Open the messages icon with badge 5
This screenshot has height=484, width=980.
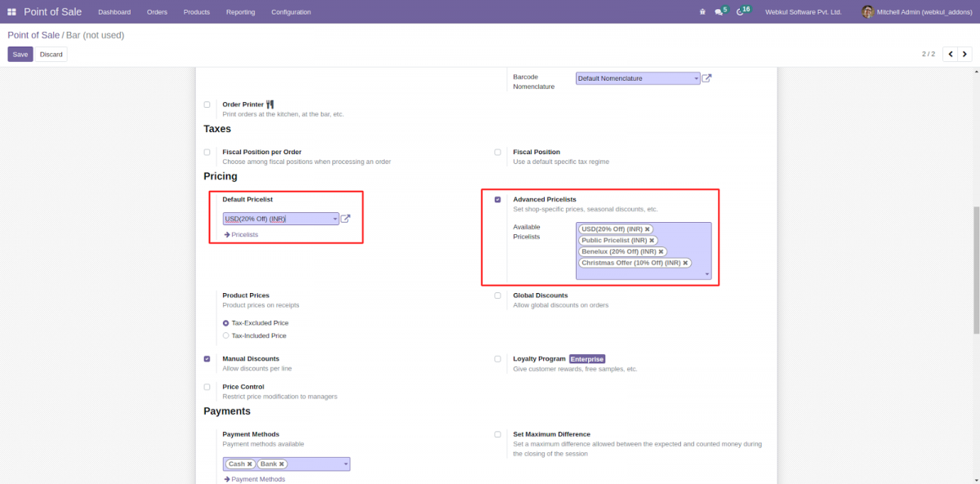[720, 11]
